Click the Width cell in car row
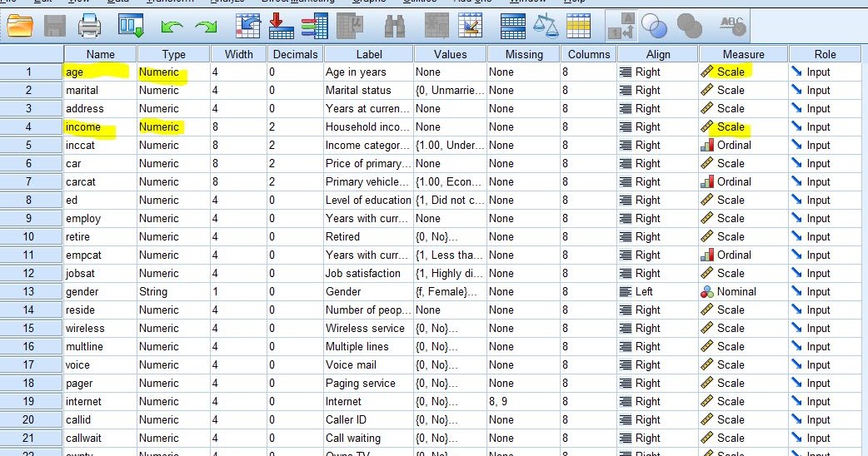 click(x=238, y=164)
